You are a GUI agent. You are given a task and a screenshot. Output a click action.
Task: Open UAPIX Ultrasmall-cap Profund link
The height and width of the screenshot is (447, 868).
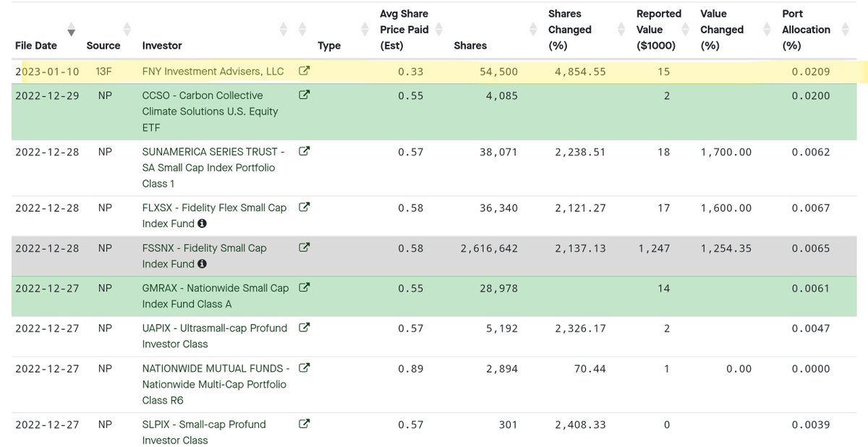[x=215, y=336]
